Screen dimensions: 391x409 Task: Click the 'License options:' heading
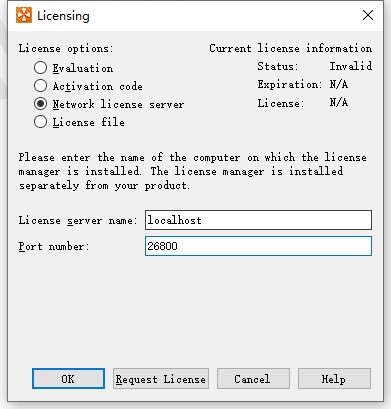click(x=66, y=49)
